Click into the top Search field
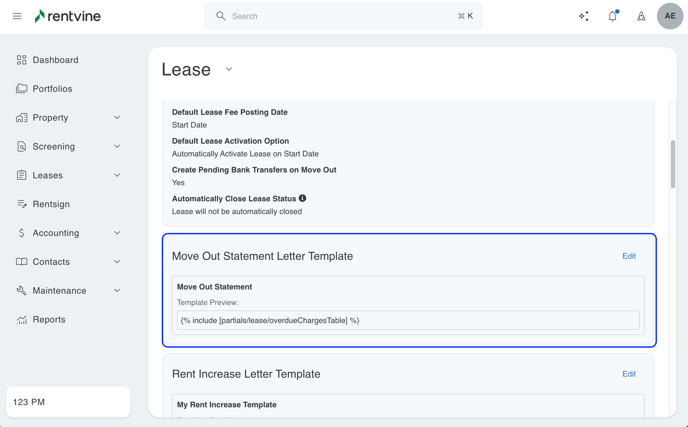The image size is (688, 427). coord(340,16)
